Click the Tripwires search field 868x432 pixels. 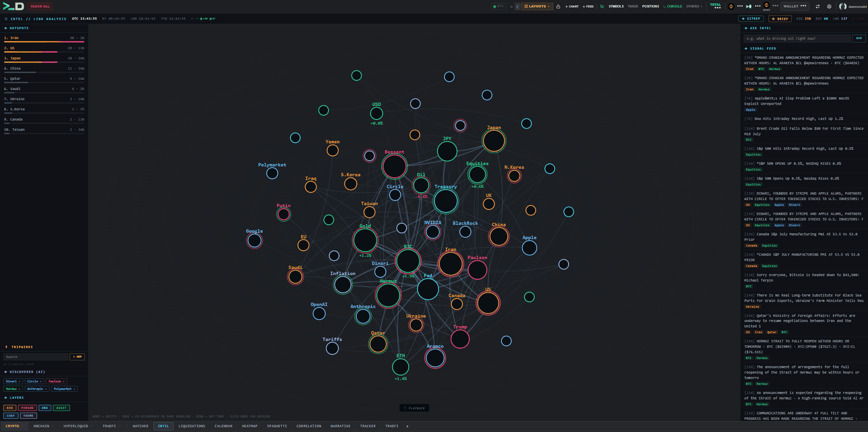tap(36, 357)
